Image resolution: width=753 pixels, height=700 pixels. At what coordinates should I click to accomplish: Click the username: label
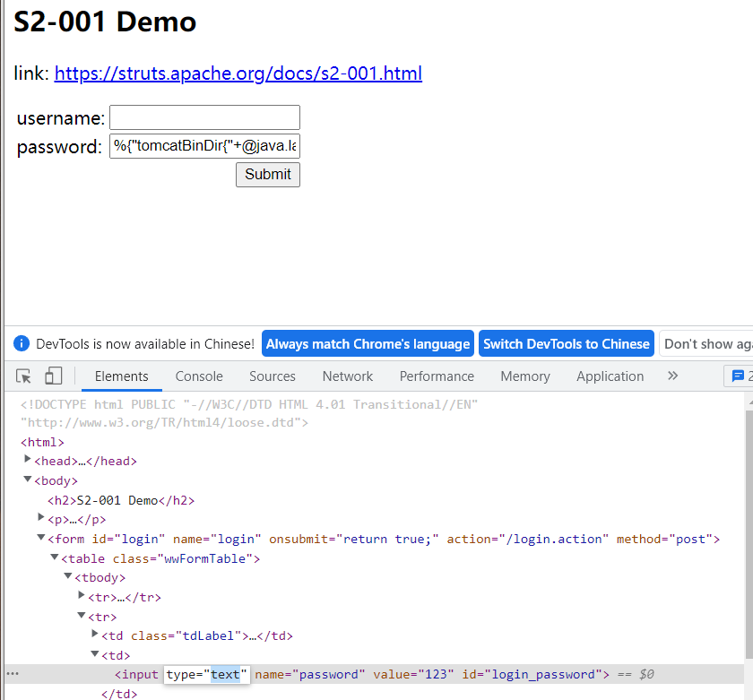point(61,118)
